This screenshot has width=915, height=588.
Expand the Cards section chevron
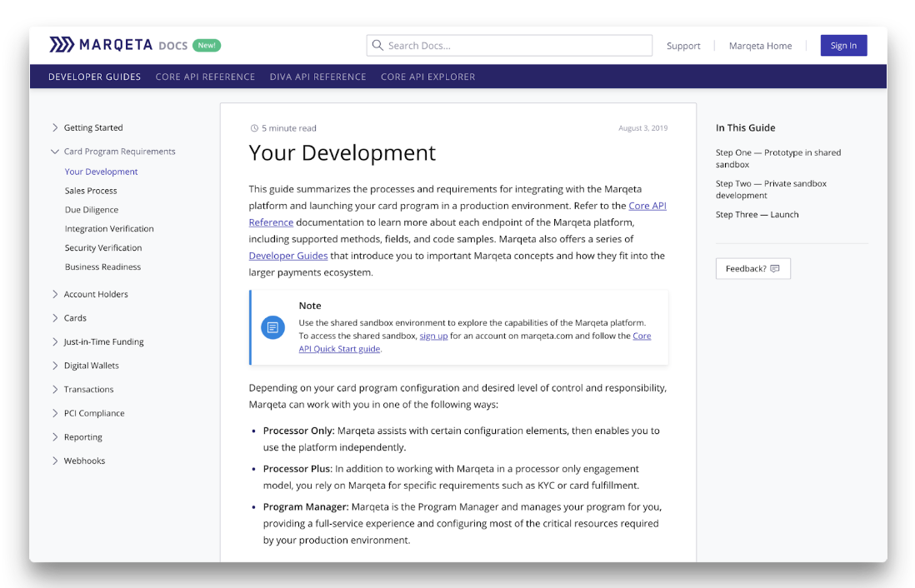click(x=55, y=318)
